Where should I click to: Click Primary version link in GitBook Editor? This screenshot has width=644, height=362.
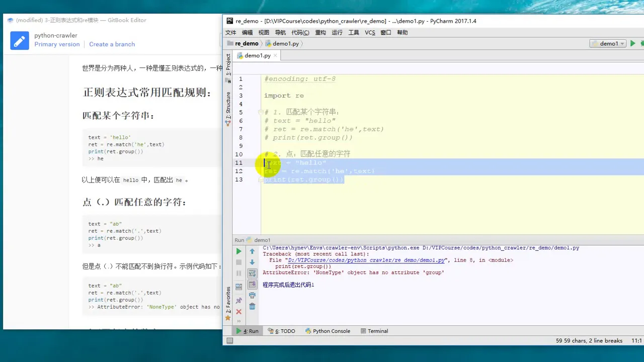(57, 44)
